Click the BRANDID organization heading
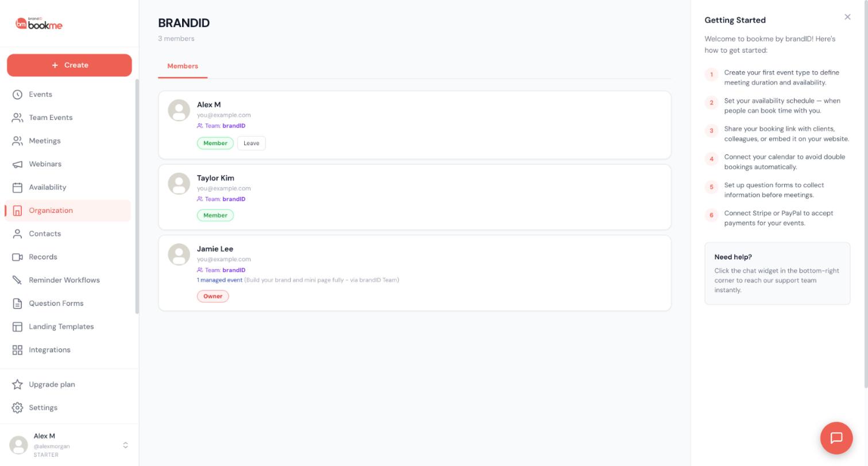This screenshot has width=868, height=466. click(184, 23)
